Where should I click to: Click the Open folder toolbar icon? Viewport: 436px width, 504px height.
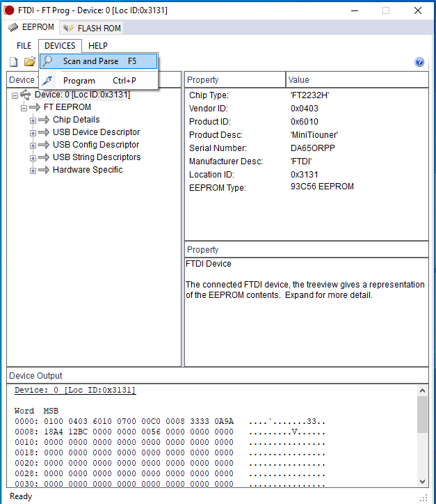coord(30,61)
